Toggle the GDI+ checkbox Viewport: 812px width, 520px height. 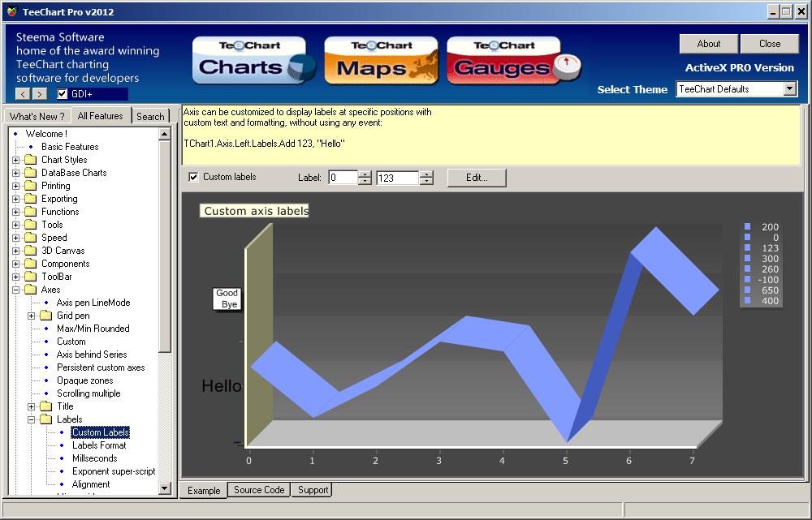pyautogui.click(x=63, y=93)
